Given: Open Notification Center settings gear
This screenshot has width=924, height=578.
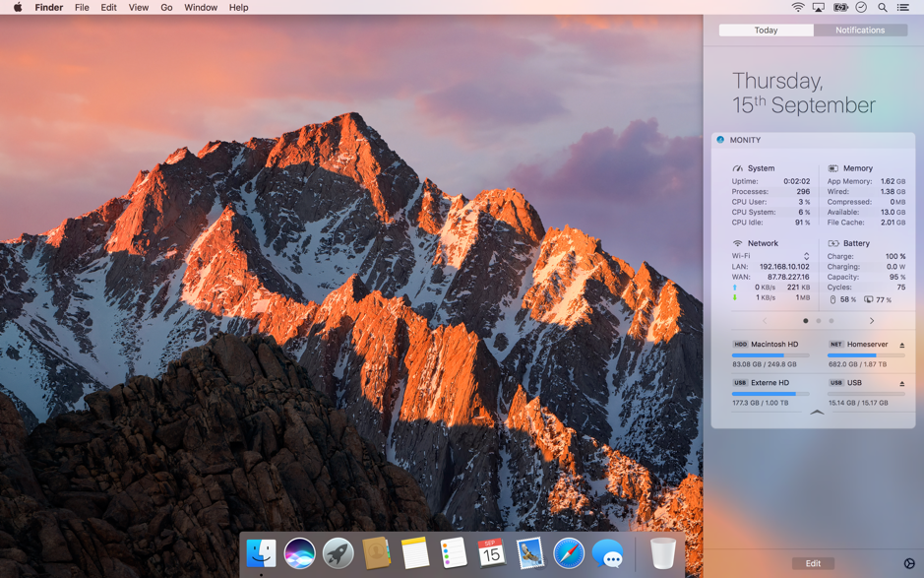Looking at the screenshot, I should click(x=908, y=564).
